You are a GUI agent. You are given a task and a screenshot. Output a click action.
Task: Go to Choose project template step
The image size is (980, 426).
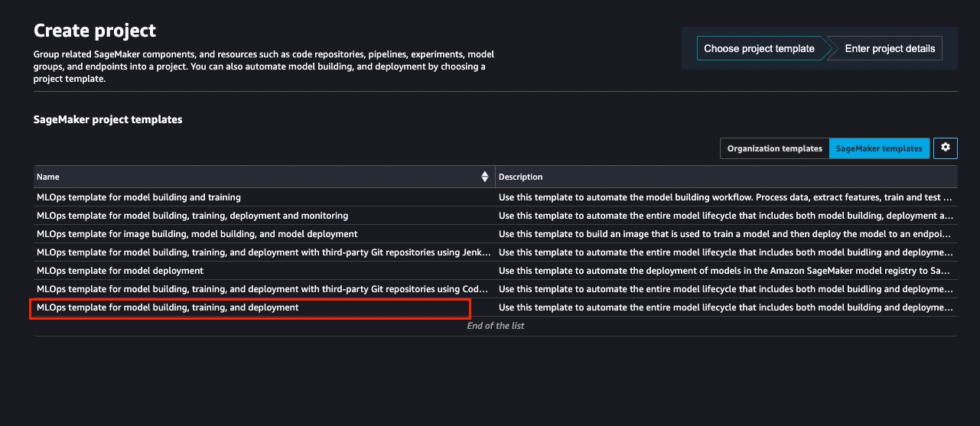pyautogui.click(x=759, y=48)
